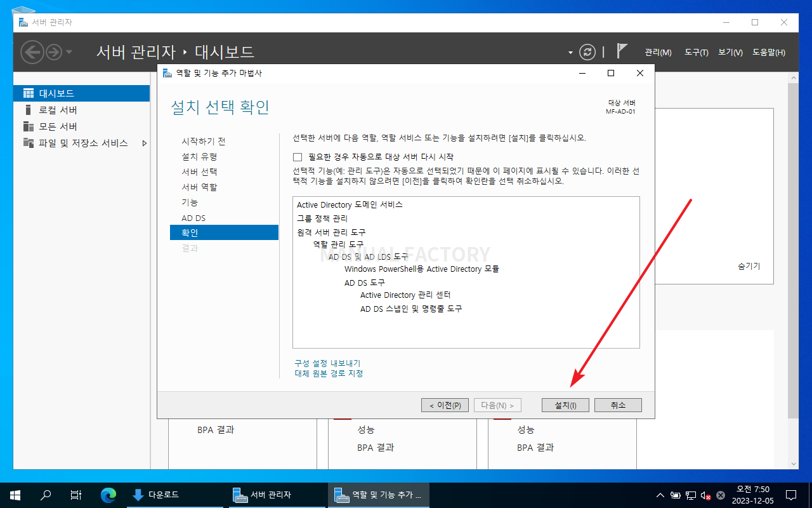The image size is (812, 508).
Task: Open the Action Center notification icon
Action: (x=791, y=495)
